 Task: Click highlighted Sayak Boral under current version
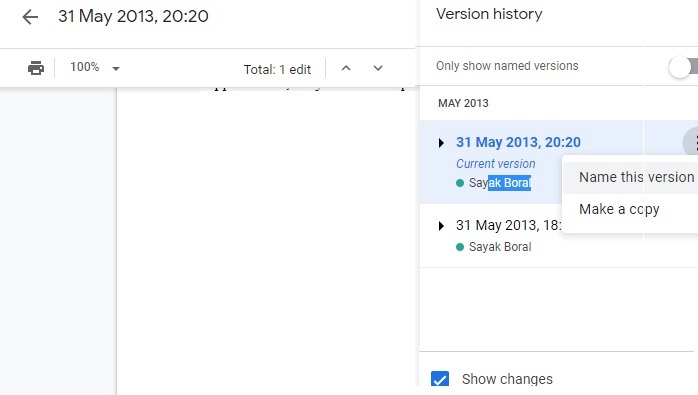pos(500,183)
